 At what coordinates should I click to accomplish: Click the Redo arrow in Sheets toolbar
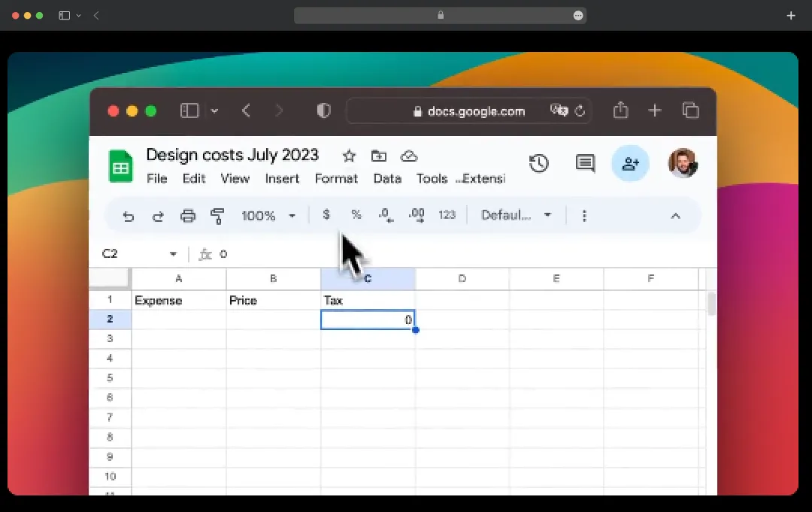click(158, 216)
